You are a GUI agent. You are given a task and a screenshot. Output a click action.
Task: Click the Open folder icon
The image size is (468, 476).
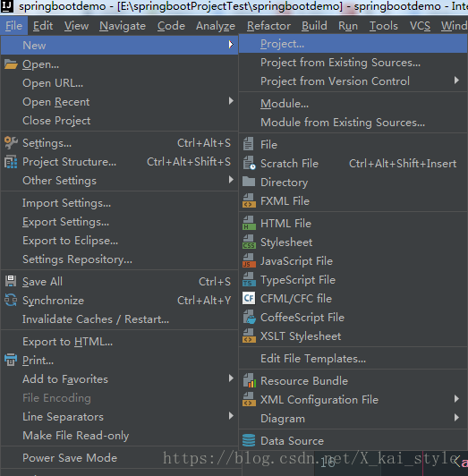pos(11,64)
